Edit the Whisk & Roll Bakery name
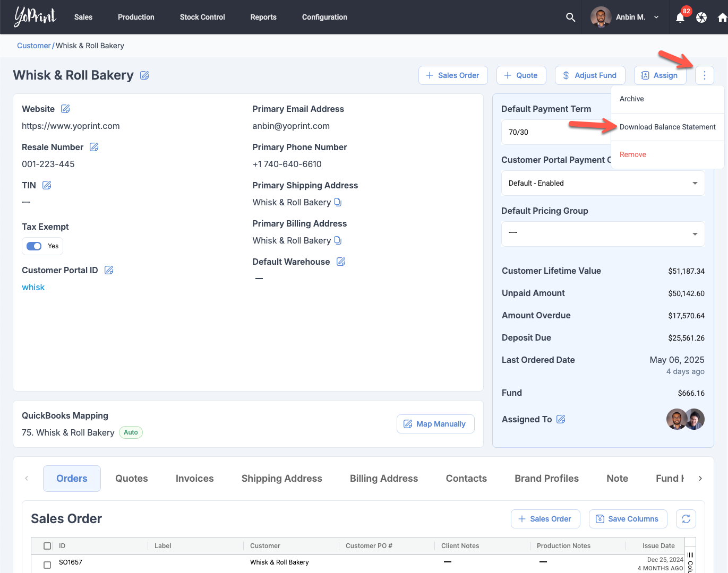Image resolution: width=728 pixels, height=573 pixels. click(144, 75)
